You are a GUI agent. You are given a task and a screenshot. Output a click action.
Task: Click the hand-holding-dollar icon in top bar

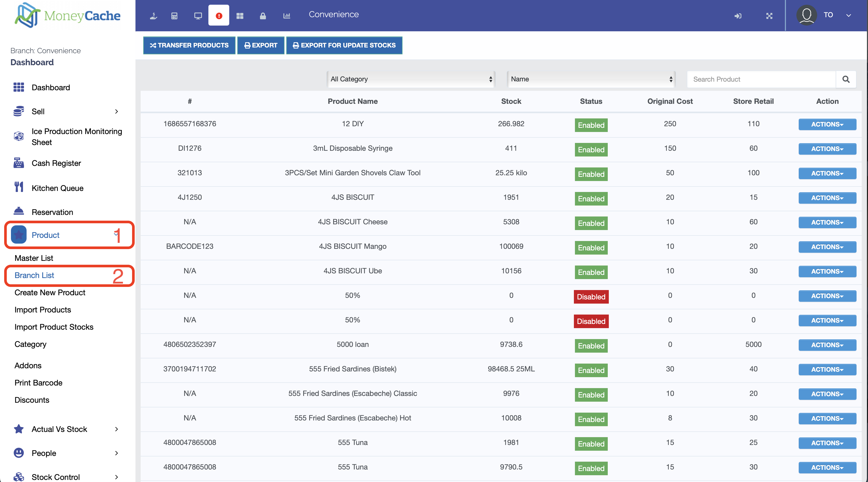154,15
